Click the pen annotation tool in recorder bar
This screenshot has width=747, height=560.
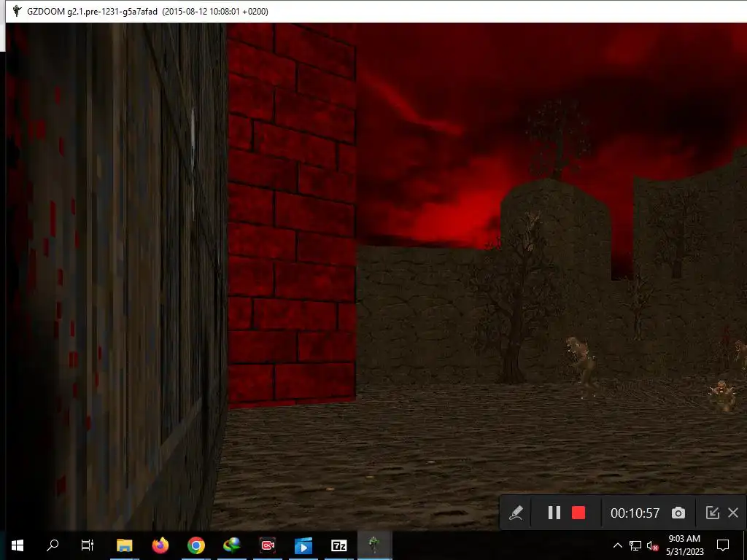516,513
